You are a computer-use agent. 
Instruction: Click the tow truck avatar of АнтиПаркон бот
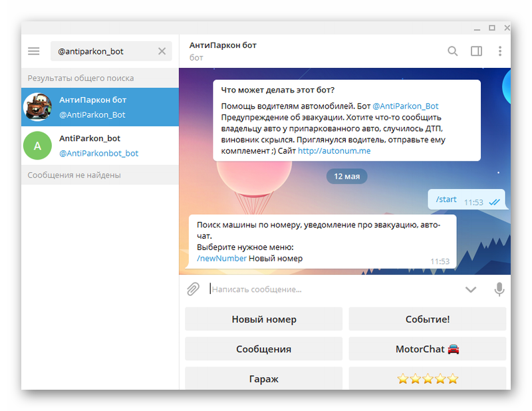38,107
